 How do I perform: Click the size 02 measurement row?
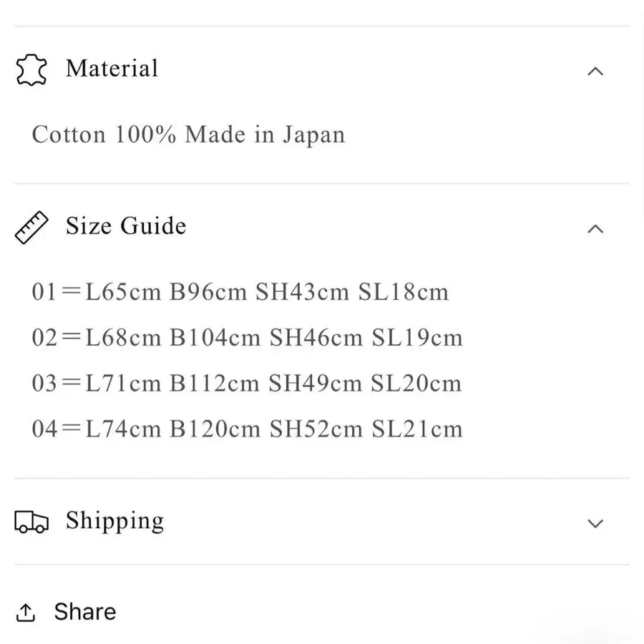[248, 338]
